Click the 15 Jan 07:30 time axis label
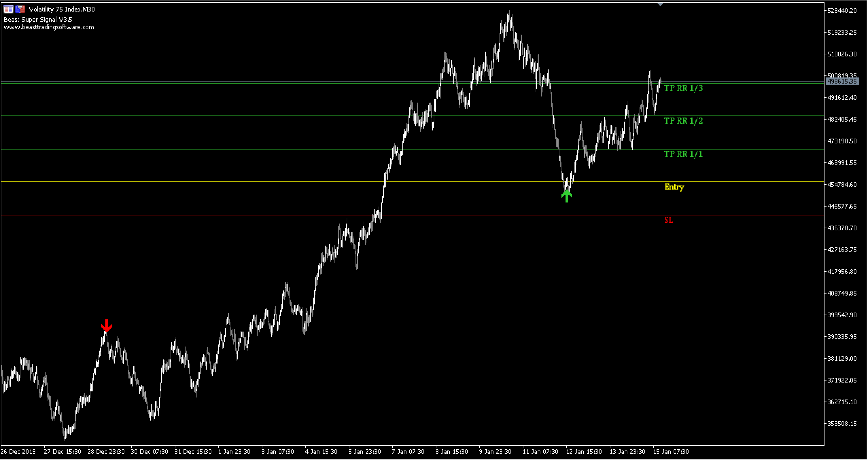This screenshot has height=460, width=868. [671, 452]
